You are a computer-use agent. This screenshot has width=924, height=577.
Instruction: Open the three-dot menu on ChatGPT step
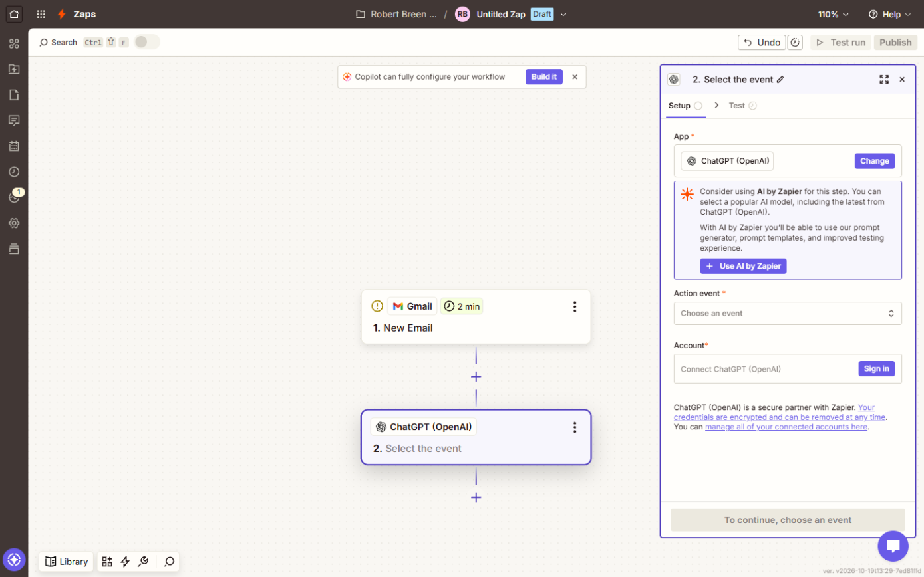575,427
